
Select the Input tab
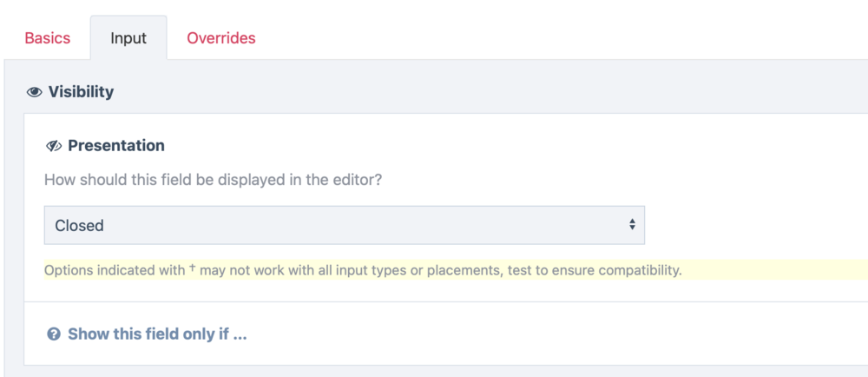(128, 38)
